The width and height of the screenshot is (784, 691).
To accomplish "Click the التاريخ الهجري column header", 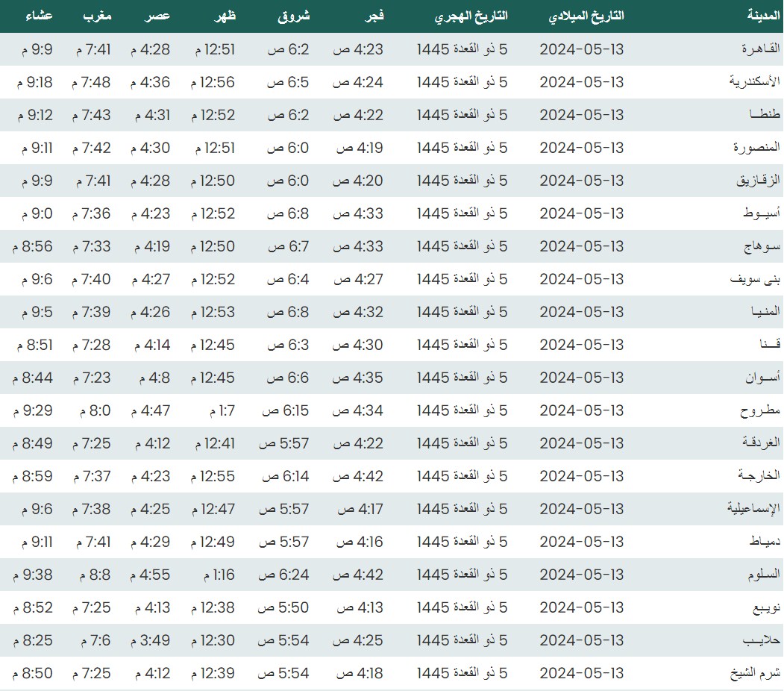I will pyautogui.click(x=471, y=16).
